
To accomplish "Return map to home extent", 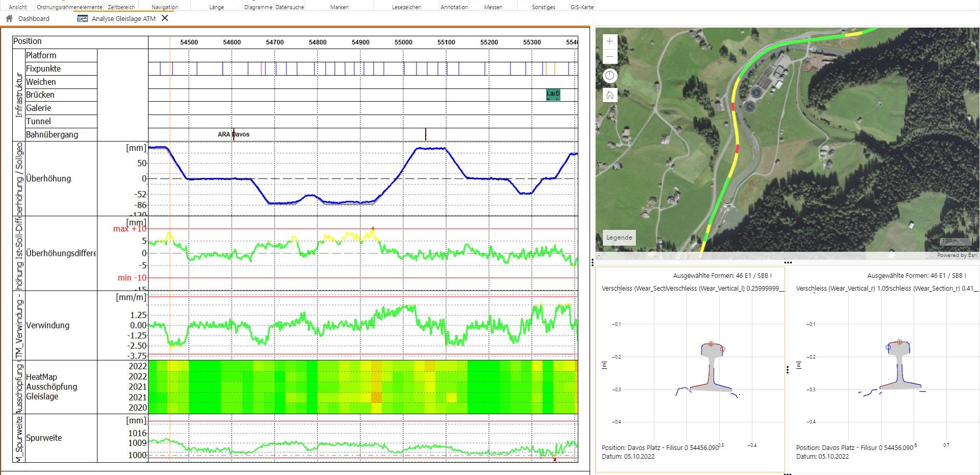I will click(610, 95).
